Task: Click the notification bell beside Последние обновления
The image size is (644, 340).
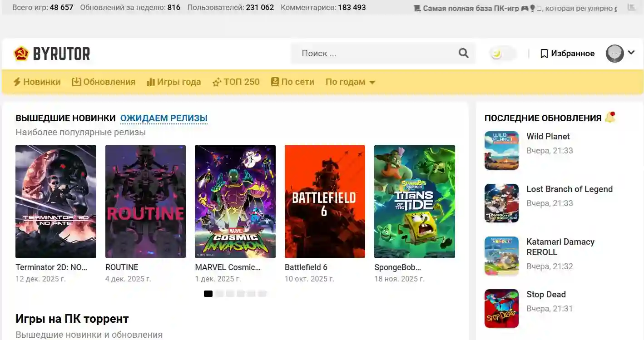Action: point(610,118)
